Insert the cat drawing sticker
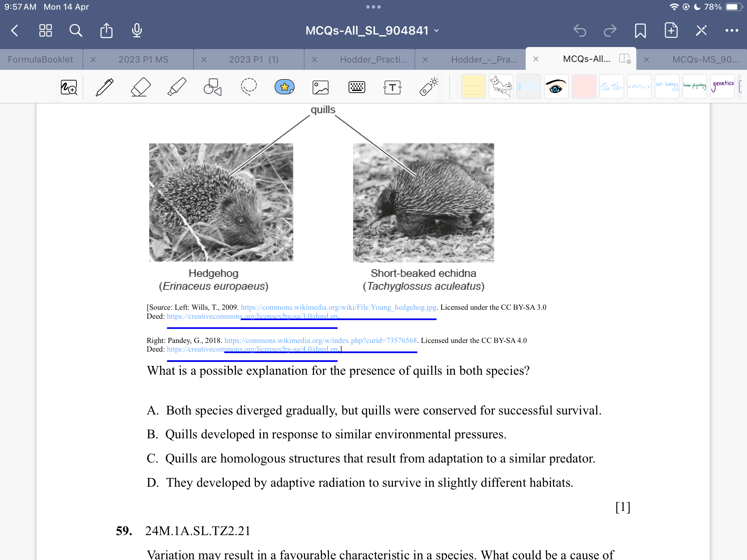The width and height of the screenshot is (747, 560). tap(501, 86)
